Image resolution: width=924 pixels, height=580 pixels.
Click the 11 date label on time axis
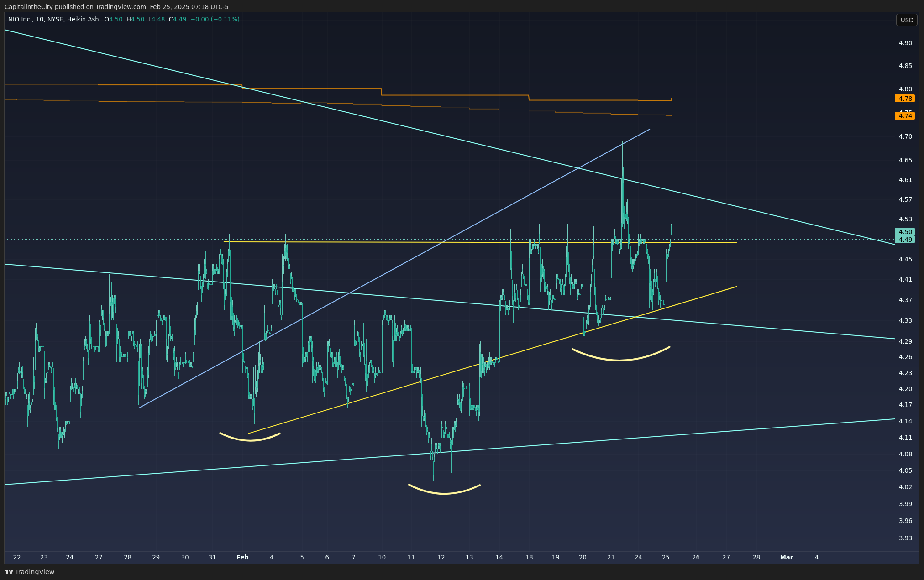tap(411, 557)
